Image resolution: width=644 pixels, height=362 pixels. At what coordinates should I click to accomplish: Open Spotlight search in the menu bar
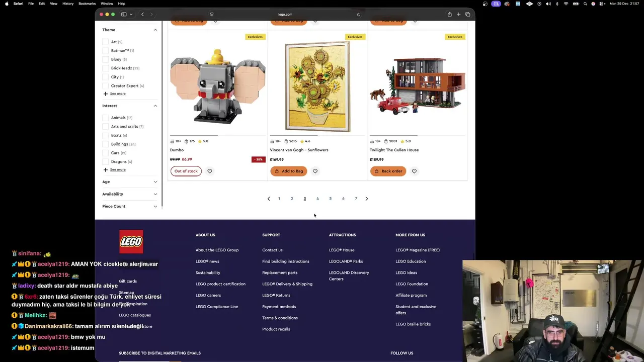(x=585, y=4)
